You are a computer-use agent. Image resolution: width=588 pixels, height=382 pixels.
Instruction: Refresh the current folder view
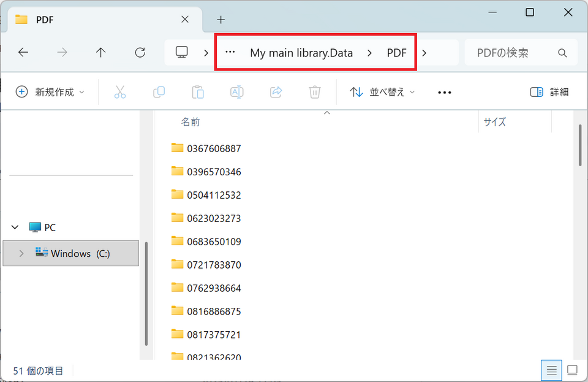click(140, 53)
